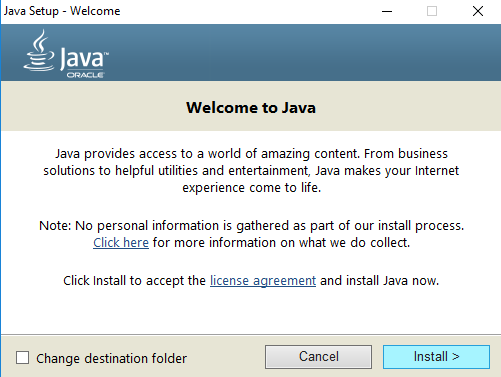Screen dimensions: 501x377
Task: Click the 'Click Install to accept the' text
Action: pos(134,281)
